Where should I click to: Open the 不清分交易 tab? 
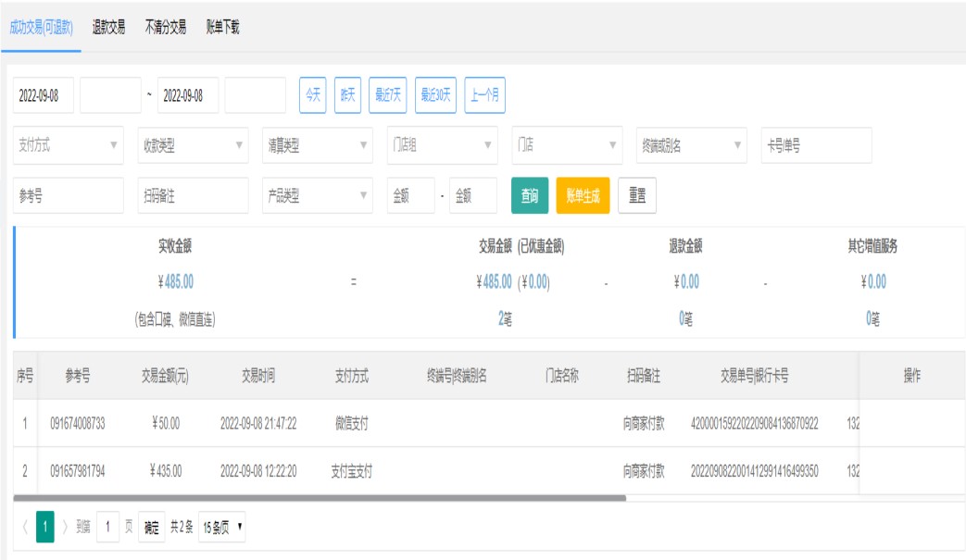click(166, 28)
